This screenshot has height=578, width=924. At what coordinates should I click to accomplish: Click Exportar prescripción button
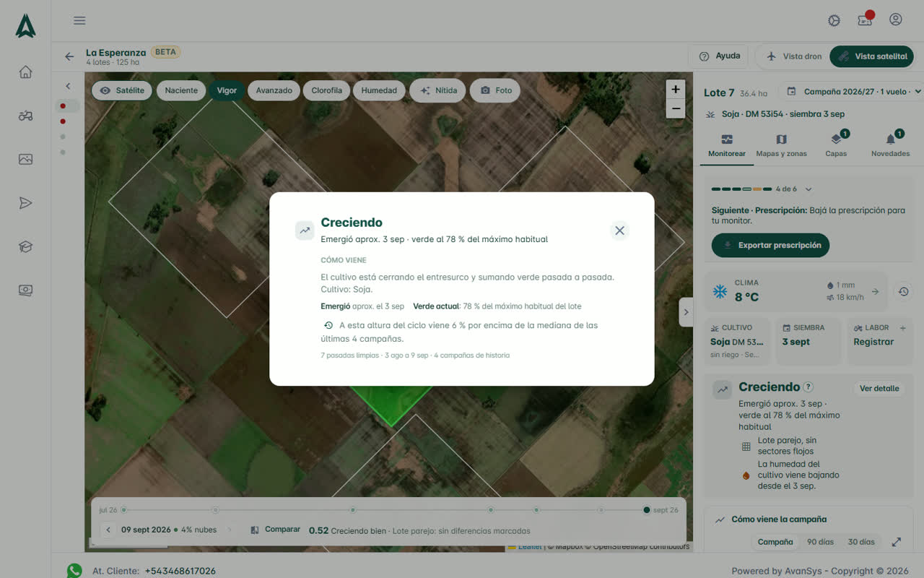pyautogui.click(x=771, y=245)
